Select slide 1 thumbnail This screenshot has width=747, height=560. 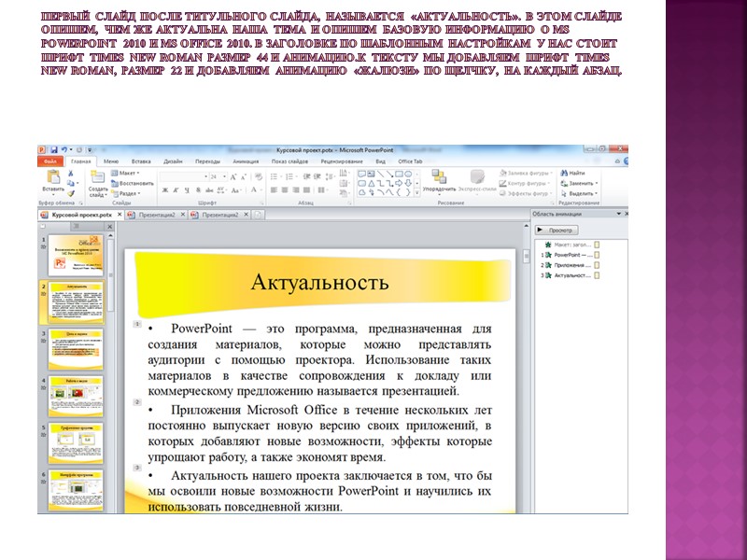tap(76, 255)
